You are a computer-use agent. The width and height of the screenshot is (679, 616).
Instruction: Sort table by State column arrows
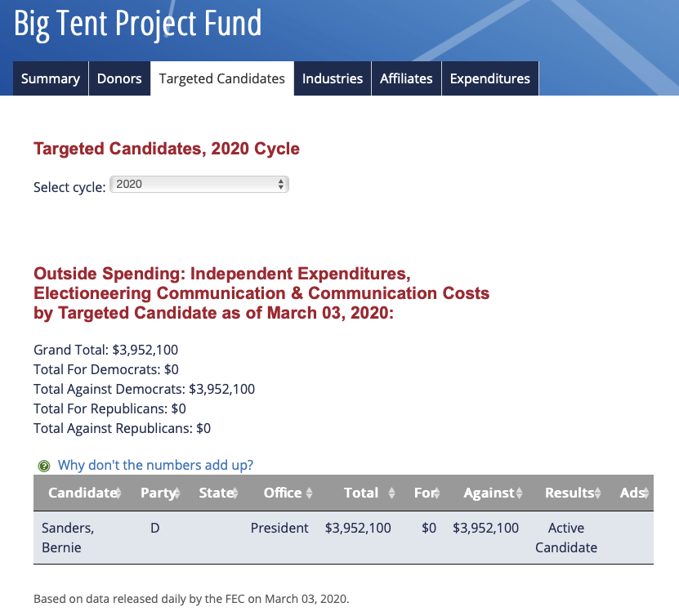(235, 493)
